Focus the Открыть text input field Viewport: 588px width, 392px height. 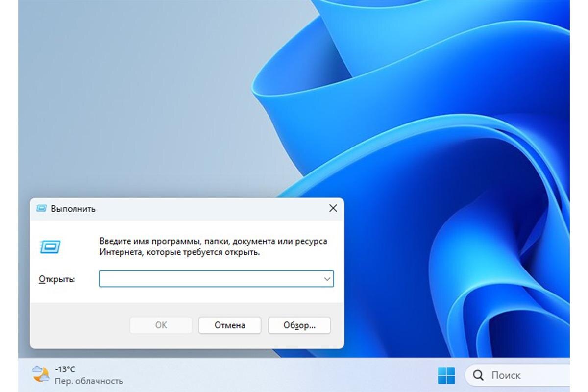217,279
